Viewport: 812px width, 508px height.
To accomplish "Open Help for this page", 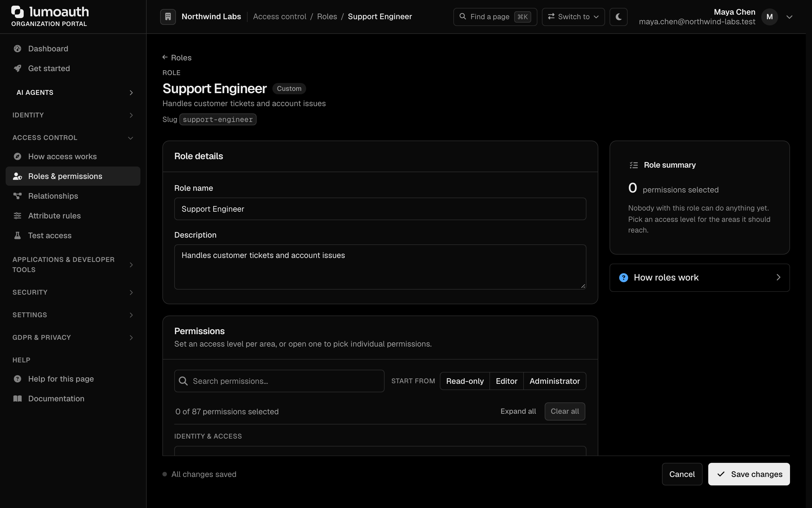I will (73, 379).
